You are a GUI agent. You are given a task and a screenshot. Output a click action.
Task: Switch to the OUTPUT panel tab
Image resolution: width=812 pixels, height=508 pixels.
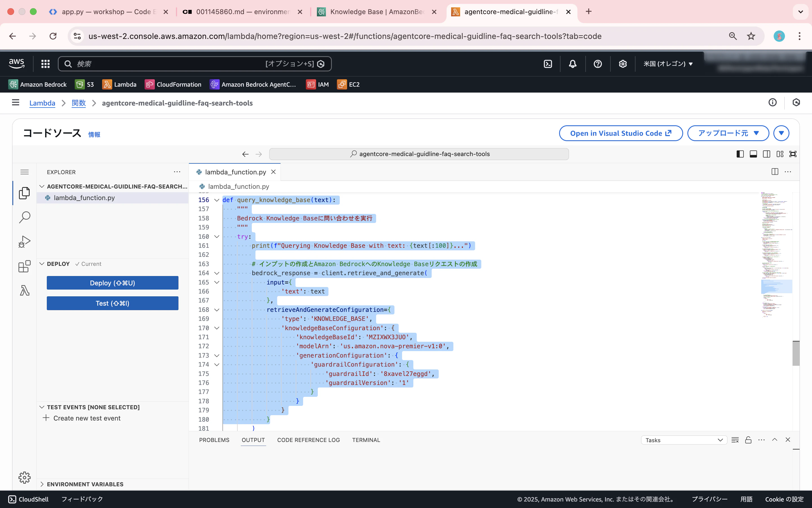253,440
